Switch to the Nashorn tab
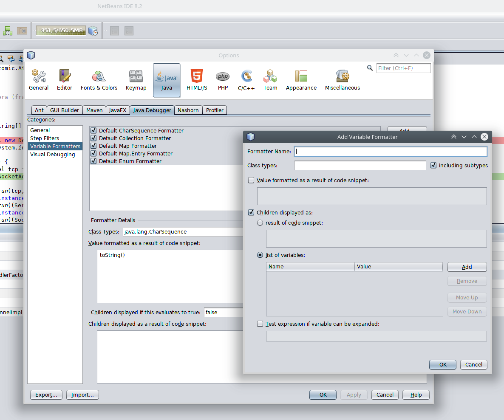The image size is (504, 420). tap(188, 110)
